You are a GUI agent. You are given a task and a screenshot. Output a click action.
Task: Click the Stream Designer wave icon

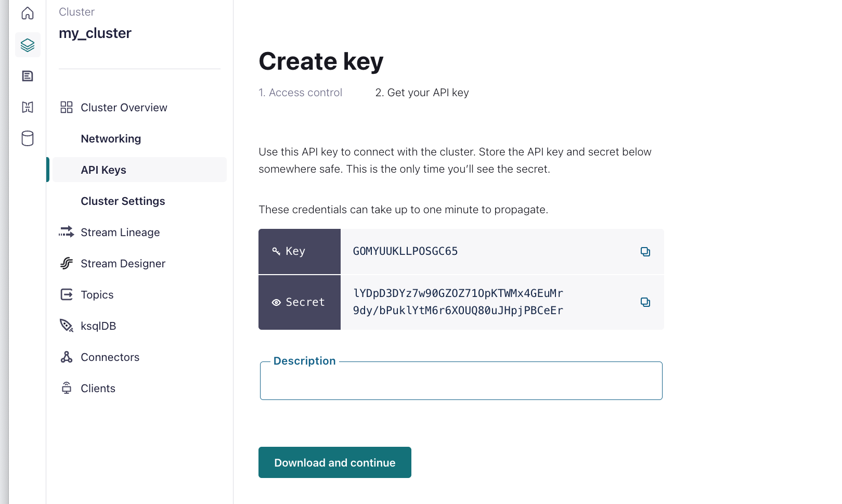coord(67,263)
